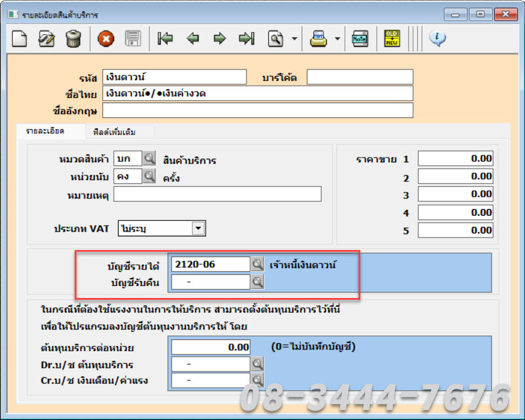Click the edit record pencil icon

tap(47, 39)
